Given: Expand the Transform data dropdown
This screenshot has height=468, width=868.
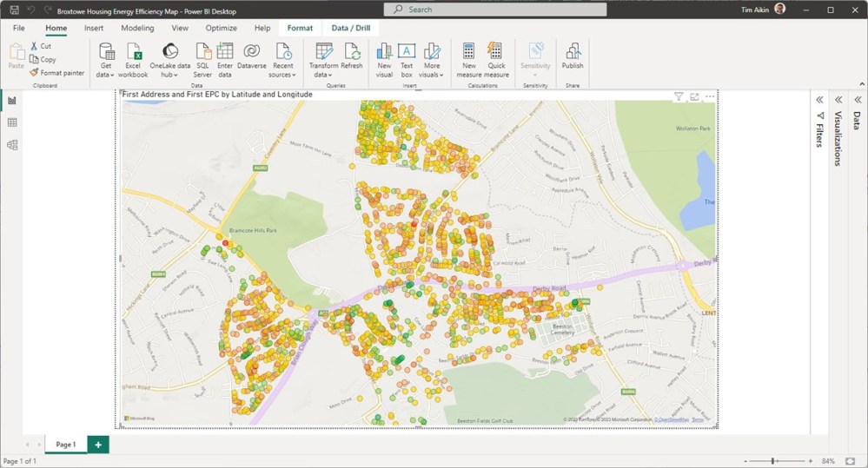Looking at the screenshot, I should tap(323, 75).
